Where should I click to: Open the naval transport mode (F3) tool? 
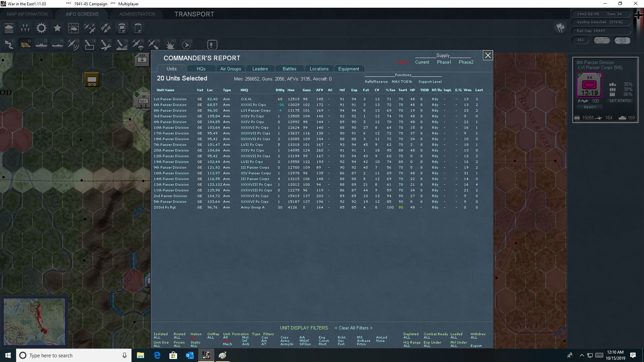[41, 44]
